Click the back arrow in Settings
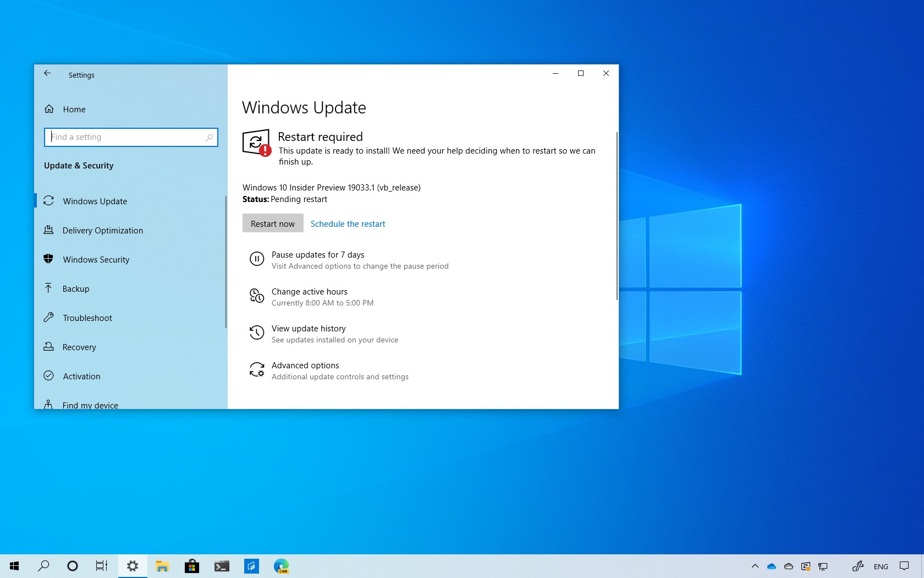 click(x=47, y=73)
